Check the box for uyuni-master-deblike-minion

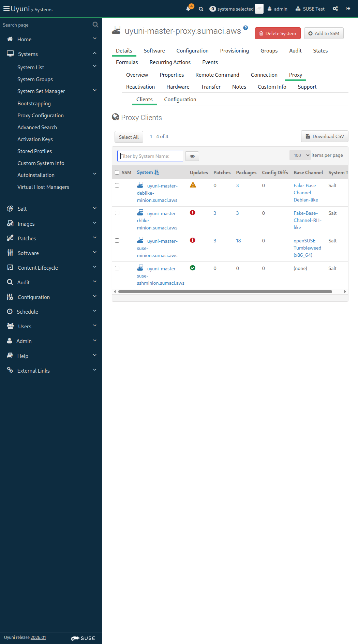click(117, 185)
